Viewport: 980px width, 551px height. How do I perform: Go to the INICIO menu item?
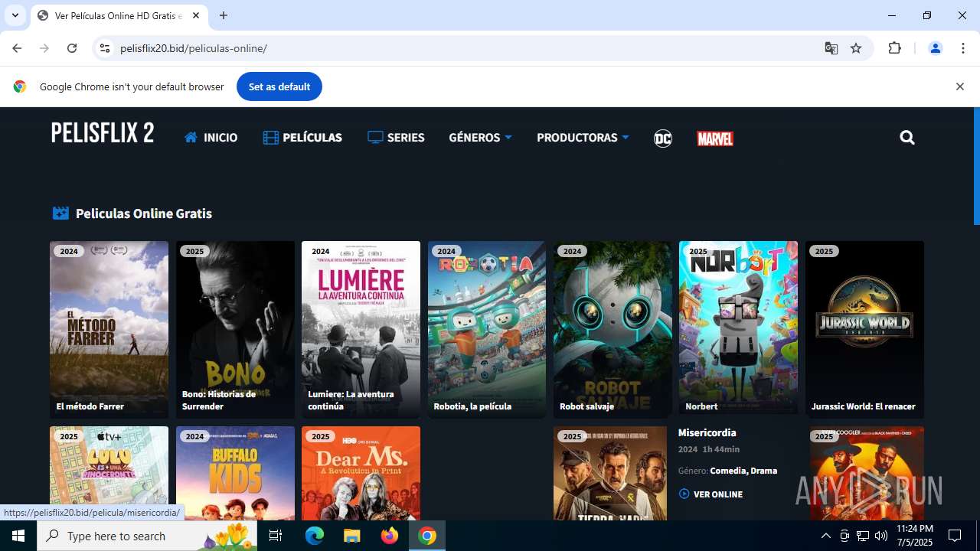tap(211, 138)
